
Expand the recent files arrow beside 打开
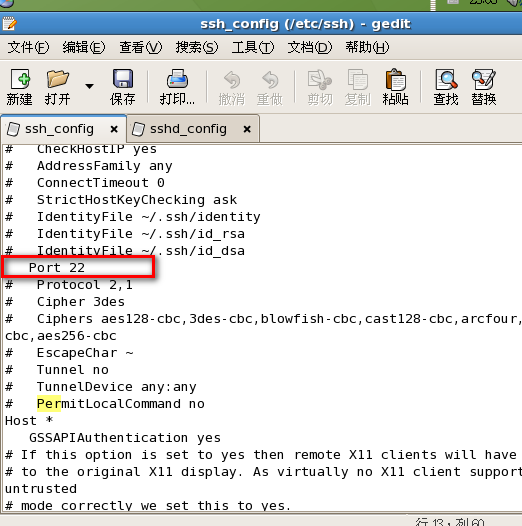(x=89, y=87)
